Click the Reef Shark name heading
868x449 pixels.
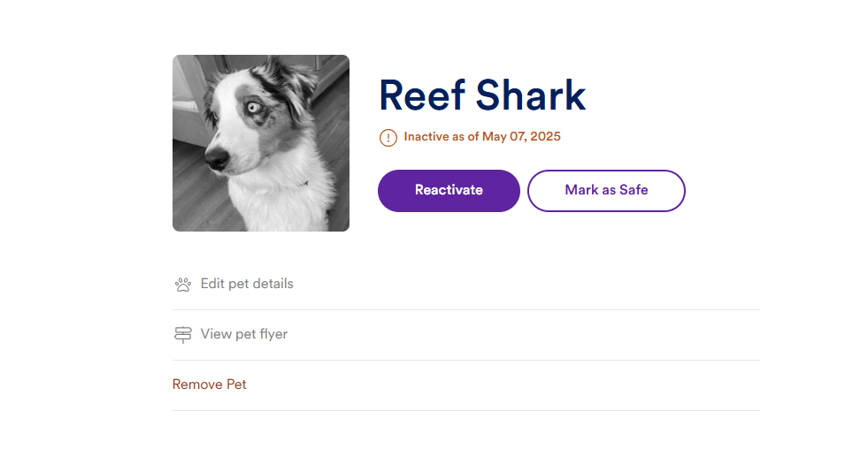tap(482, 95)
